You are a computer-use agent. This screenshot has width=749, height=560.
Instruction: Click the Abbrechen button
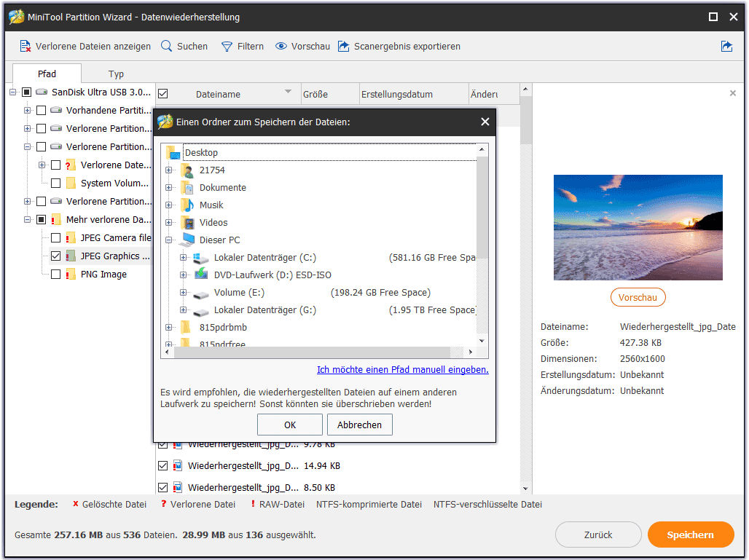tap(360, 425)
